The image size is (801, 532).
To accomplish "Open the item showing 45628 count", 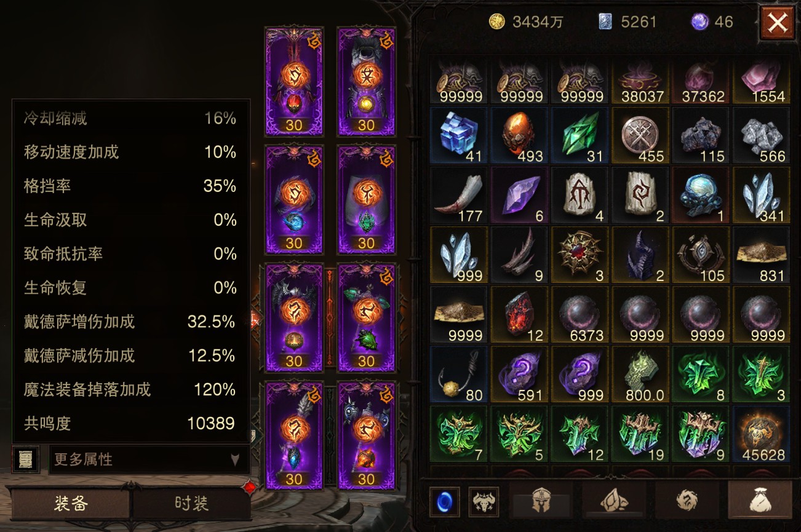I will point(761,434).
